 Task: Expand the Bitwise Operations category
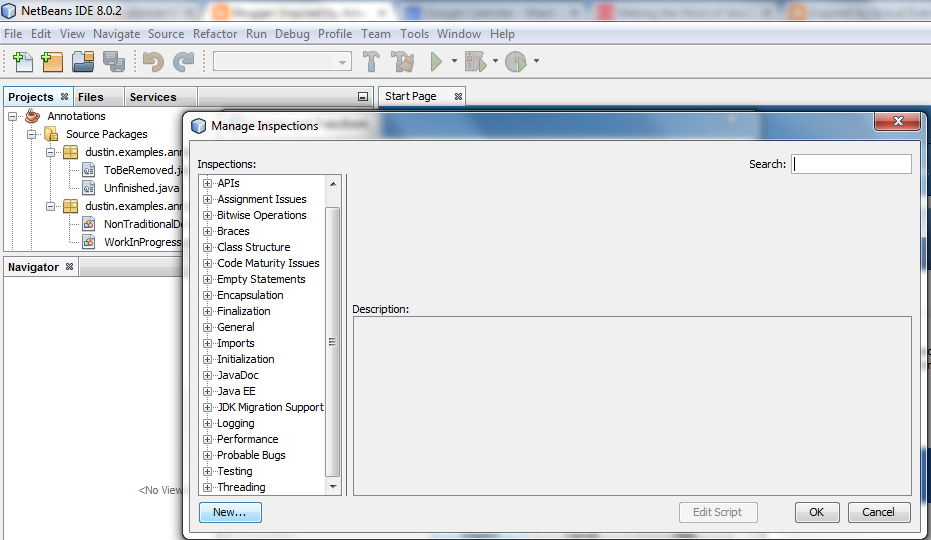coord(207,216)
